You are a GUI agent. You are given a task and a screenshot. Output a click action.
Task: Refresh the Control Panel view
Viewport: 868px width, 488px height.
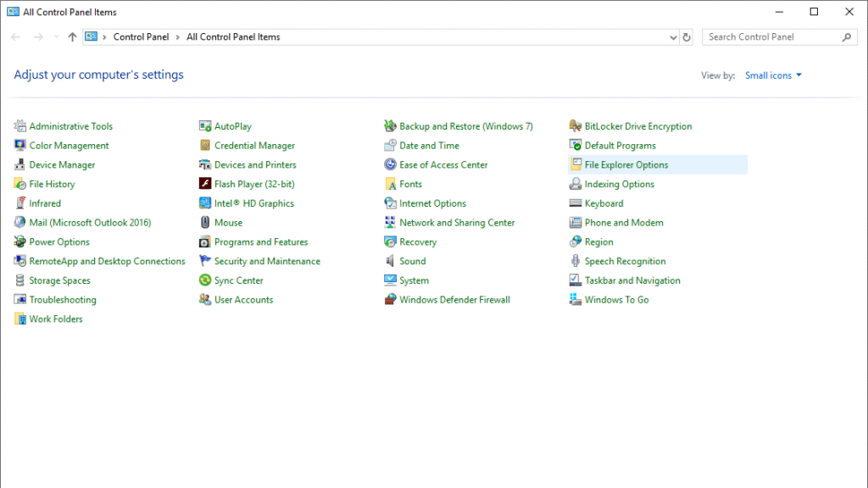[x=687, y=37]
